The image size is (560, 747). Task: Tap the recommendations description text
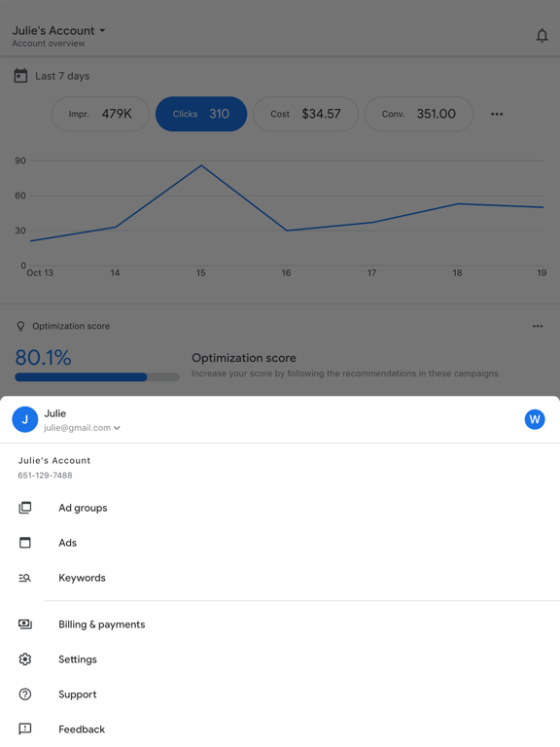pos(345,373)
